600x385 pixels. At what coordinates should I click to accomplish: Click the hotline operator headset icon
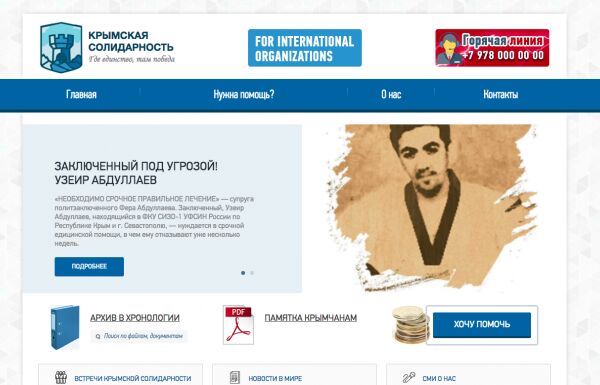(449, 48)
